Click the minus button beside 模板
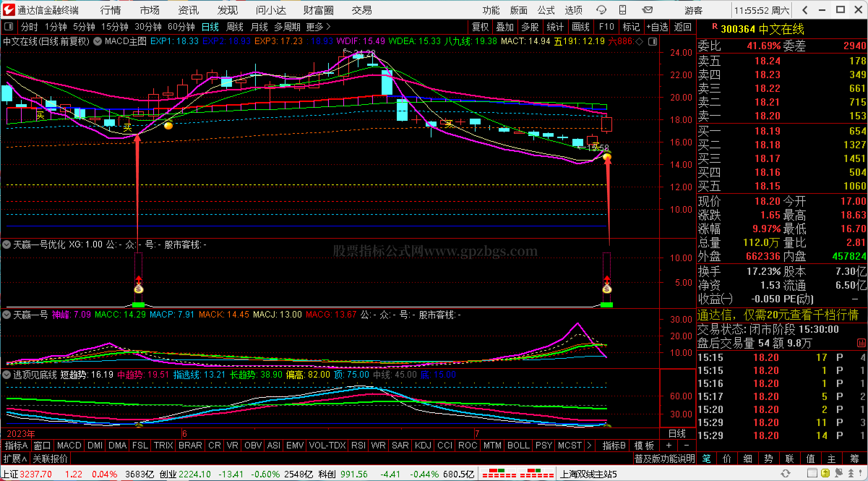 point(687,445)
